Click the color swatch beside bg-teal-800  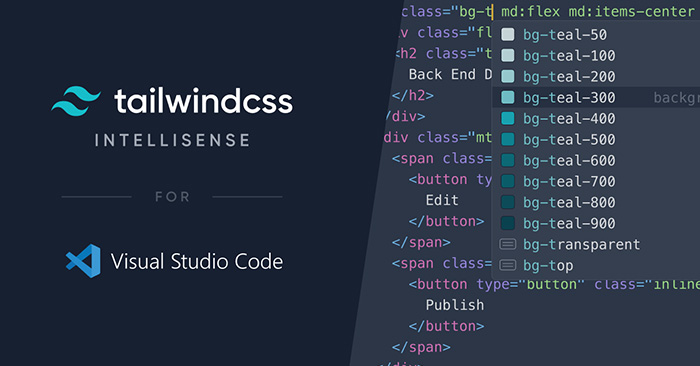tap(508, 202)
